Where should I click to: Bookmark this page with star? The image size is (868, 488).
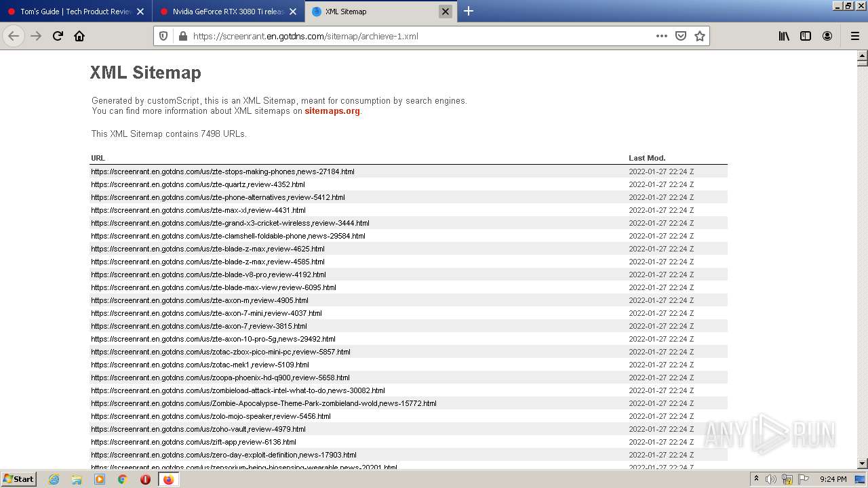700,36
